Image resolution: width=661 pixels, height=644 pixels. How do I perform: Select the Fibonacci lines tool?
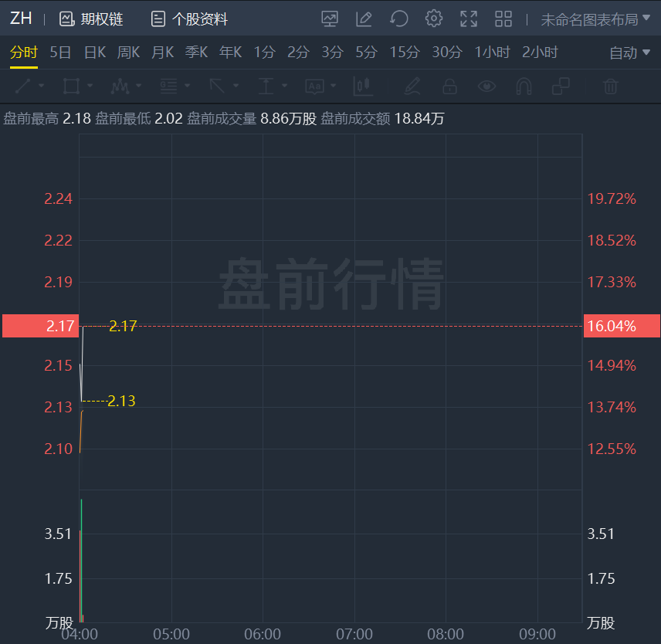tap(168, 86)
